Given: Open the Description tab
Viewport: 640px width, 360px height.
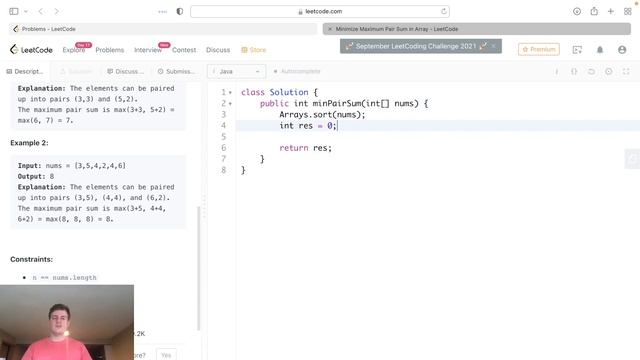Looking at the screenshot, I should [x=25, y=71].
